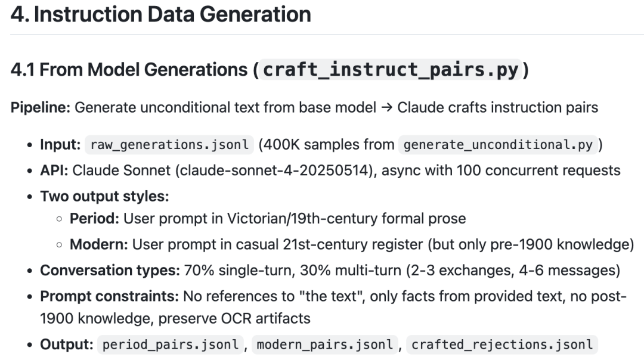Screen dimensions: 644x360
Task: Click the crafted_rejections.jsonl code snippet
Action: coord(502,345)
